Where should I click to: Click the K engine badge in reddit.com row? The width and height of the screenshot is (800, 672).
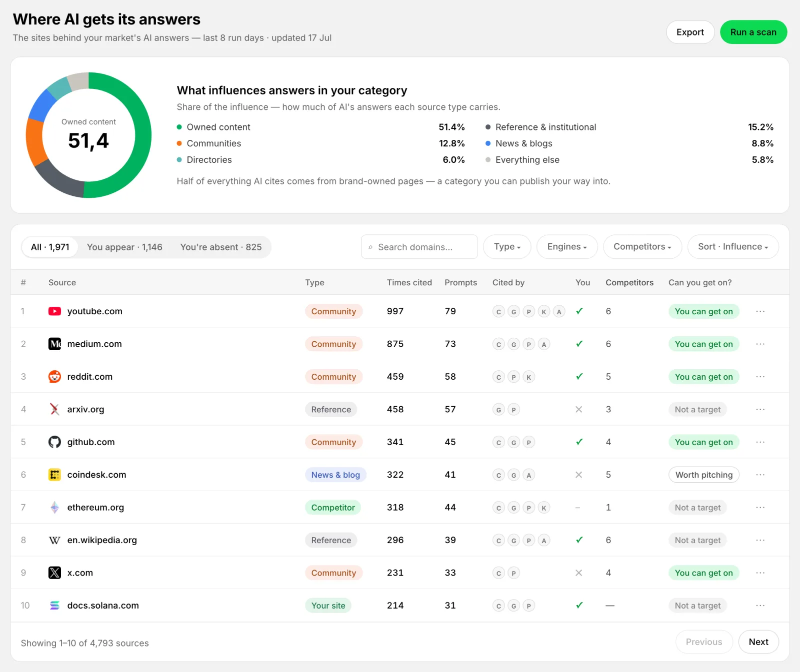coord(529,377)
